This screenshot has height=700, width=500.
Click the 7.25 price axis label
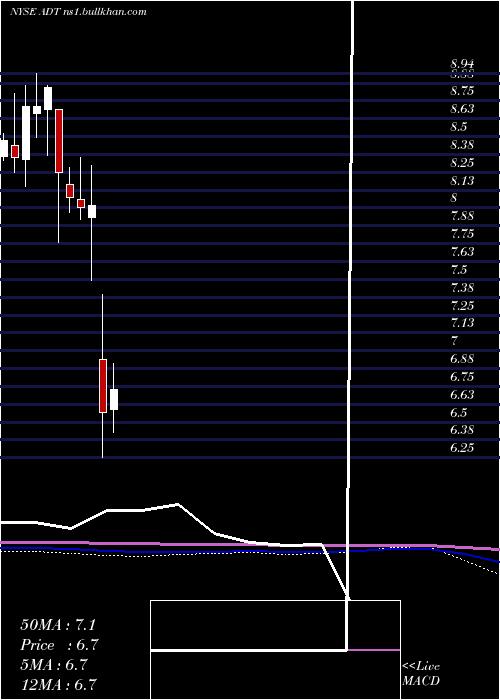coord(462,305)
